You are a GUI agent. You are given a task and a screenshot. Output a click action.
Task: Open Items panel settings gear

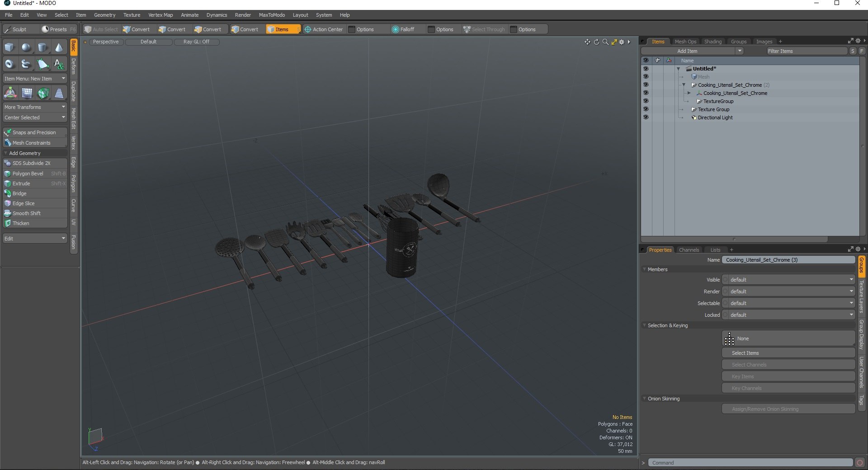858,41
